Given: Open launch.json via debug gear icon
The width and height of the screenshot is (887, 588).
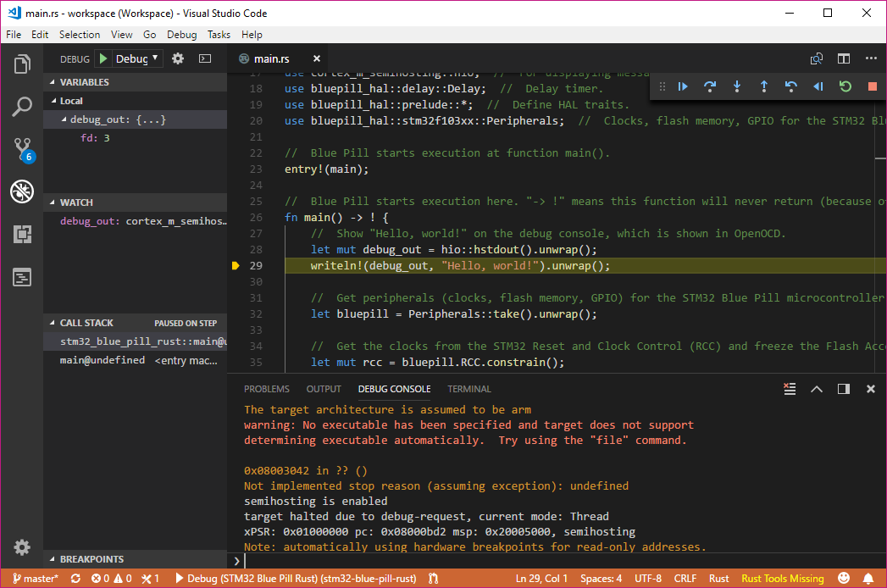Looking at the screenshot, I should pyautogui.click(x=178, y=58).
